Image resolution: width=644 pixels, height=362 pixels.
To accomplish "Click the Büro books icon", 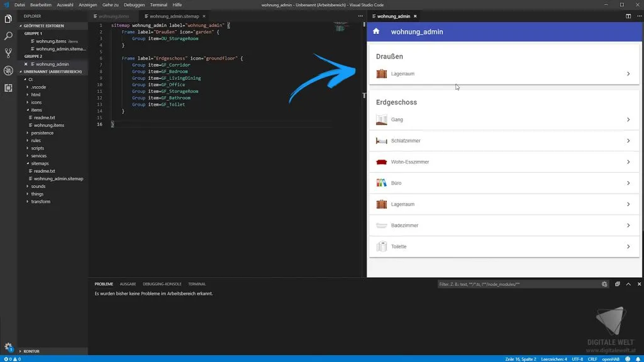I will (x=382, y=183).
